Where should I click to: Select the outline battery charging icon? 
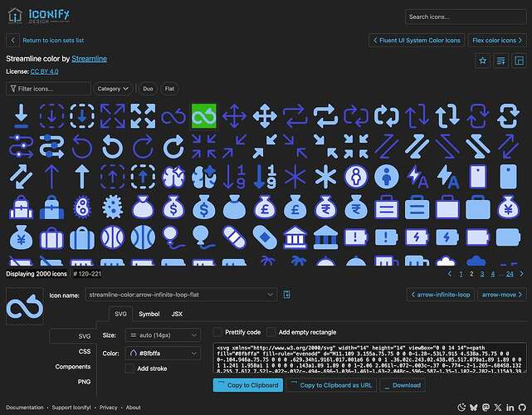(x=417, y=237)
